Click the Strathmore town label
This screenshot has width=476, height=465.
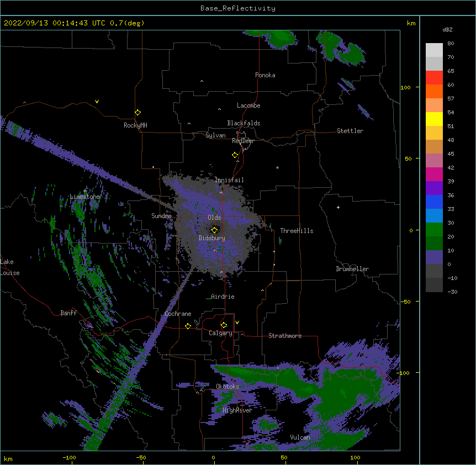(x=285, y=336)
